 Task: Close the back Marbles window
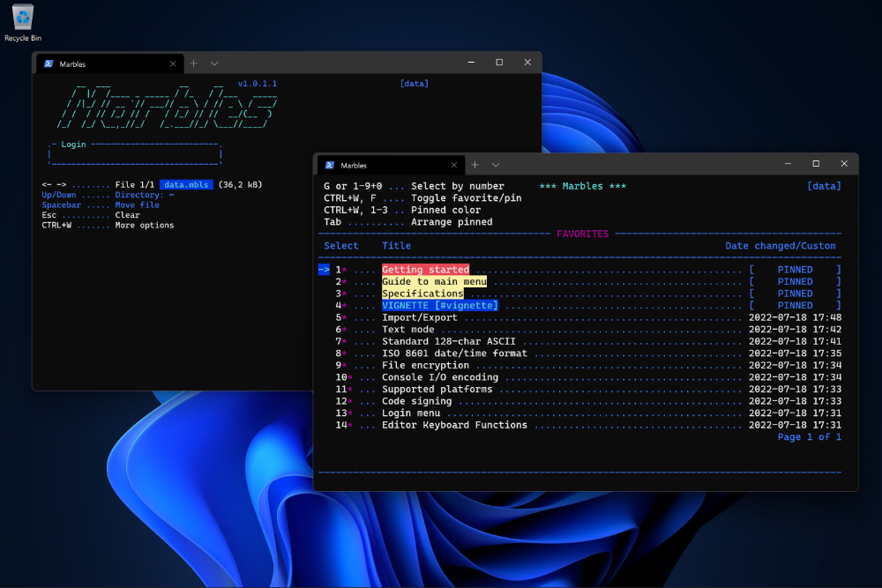click(x=527, y=62)
